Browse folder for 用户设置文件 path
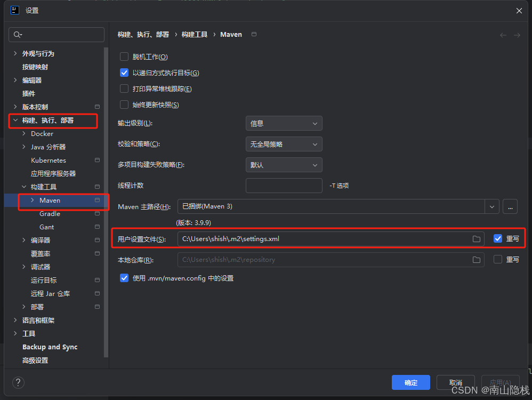 pos(477,239)
